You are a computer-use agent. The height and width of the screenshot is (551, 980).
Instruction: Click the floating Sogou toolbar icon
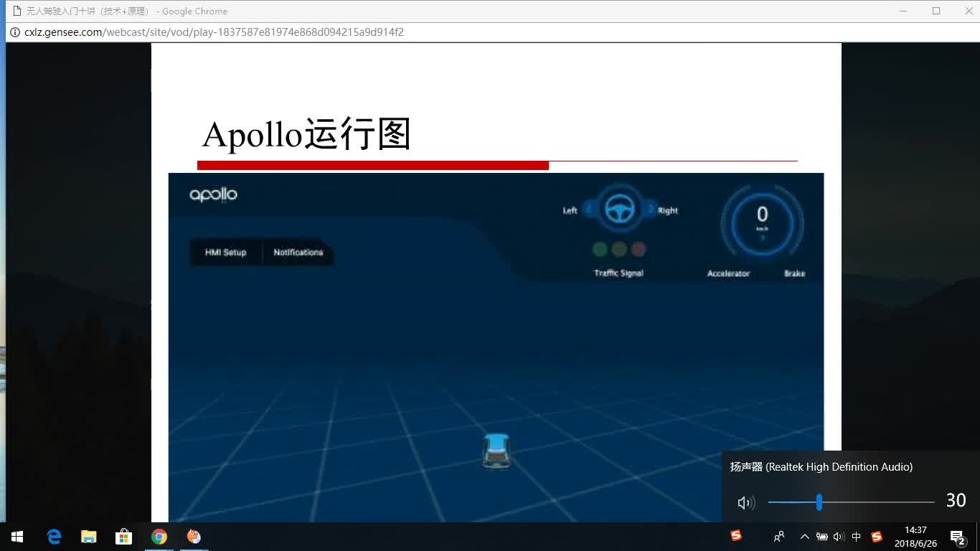point(735,535)
